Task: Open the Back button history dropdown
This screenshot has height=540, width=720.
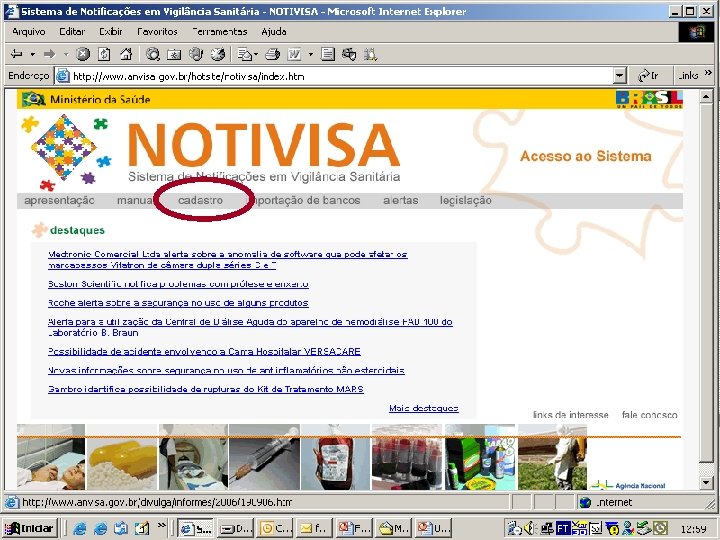Action: coord(33,54)
